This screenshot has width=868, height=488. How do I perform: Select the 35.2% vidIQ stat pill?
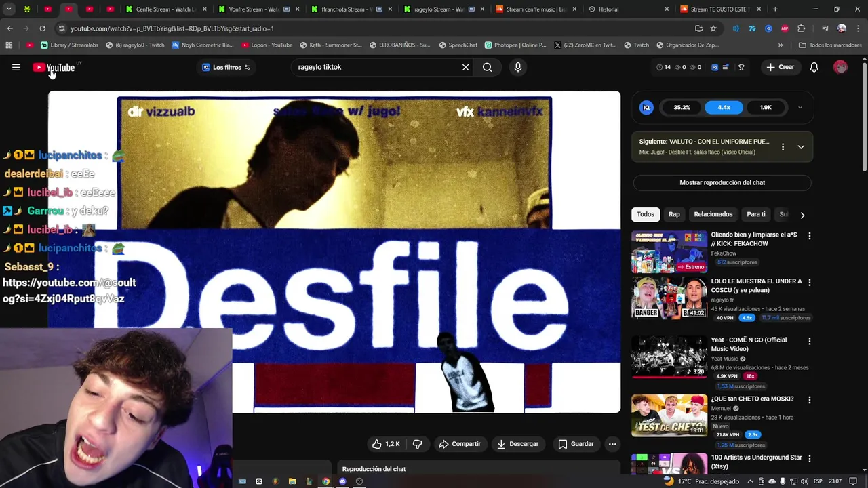pyautogui.click(x=682, y=107)
